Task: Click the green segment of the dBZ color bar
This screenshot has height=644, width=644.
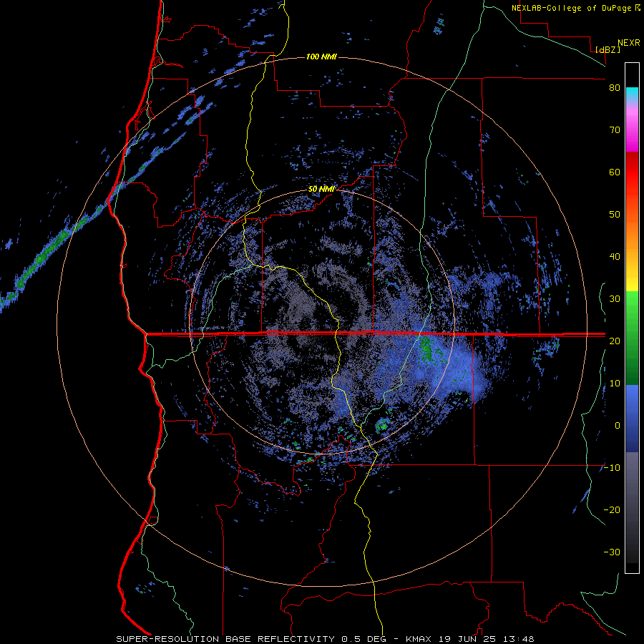Action: (632, 338)
